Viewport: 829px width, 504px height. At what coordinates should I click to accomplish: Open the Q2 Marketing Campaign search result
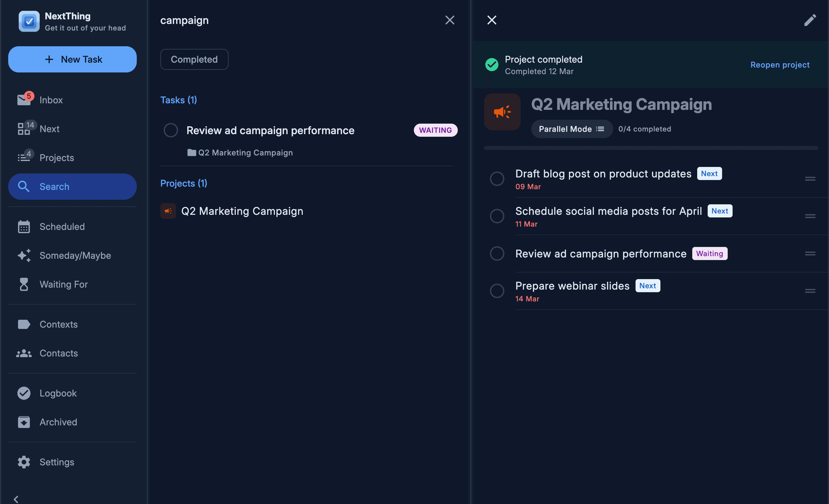[x=242, y=211]
